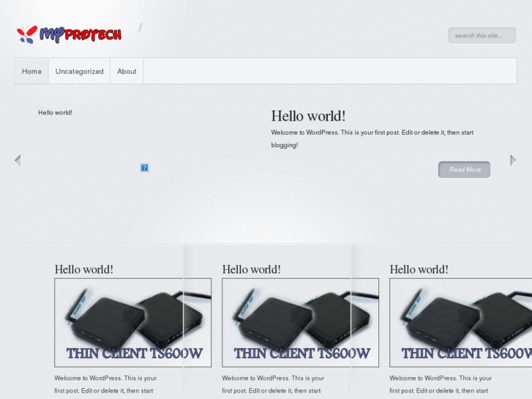Image resolution: width=532 pixels, height=399 pixels.
Task: Click the MyProtech logo
Action: [x=70, y=34]
